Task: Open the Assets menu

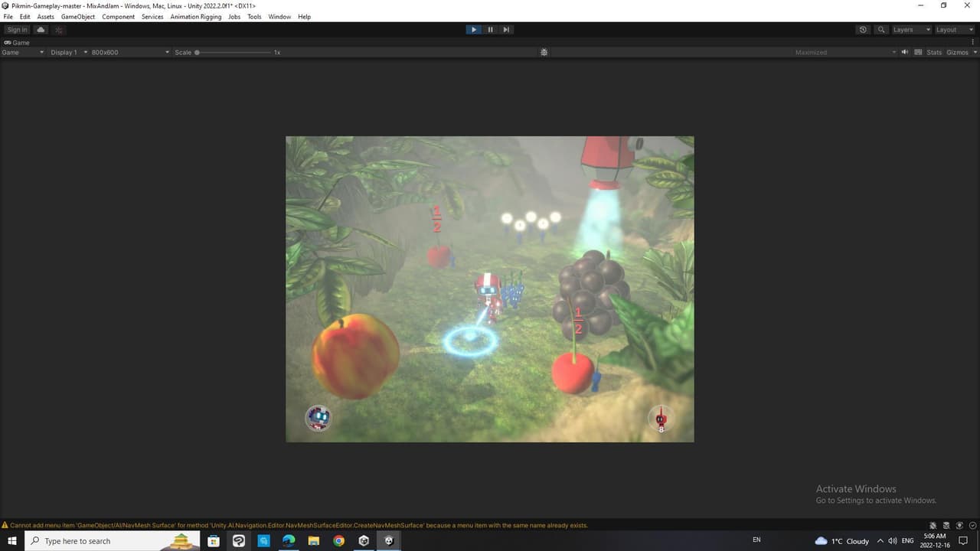Action: coord(45,17)
